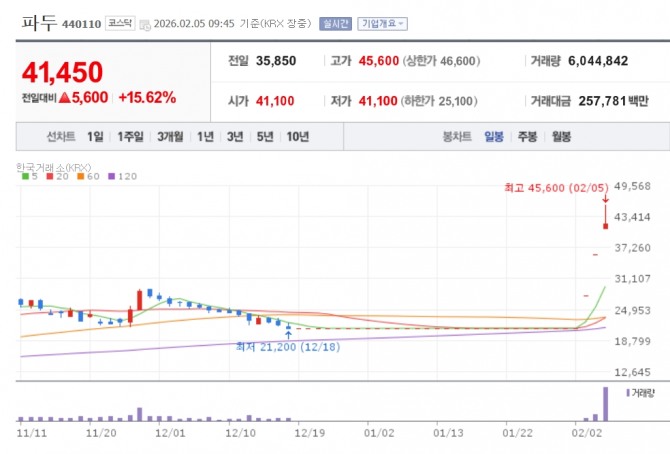Click the green 5-day moving average swatch
This screenshot has height=454, width=670.
(x=25, y=176)
